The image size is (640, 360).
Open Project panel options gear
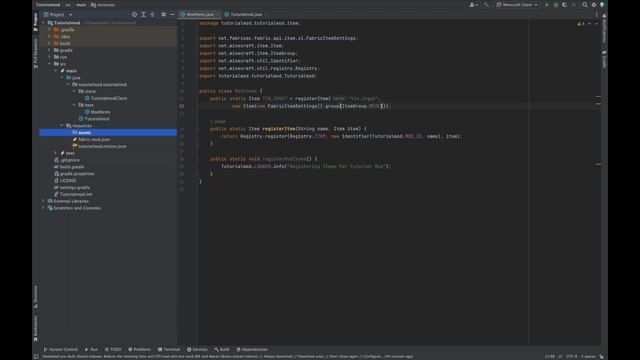pyautogui.click(x=164, y=14)
